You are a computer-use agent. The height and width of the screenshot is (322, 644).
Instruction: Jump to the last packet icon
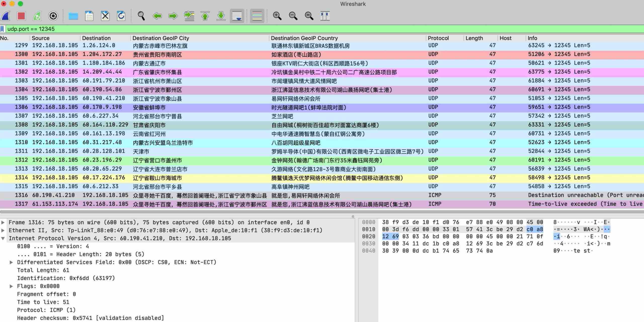tap(221, 16)
